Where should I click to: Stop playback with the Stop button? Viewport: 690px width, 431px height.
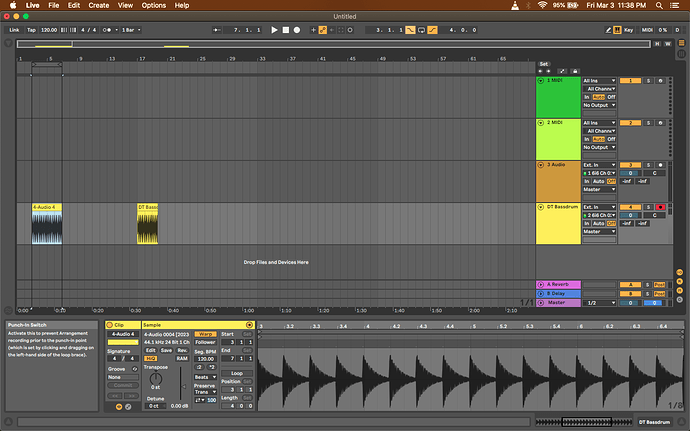click(x=286, y=30)
